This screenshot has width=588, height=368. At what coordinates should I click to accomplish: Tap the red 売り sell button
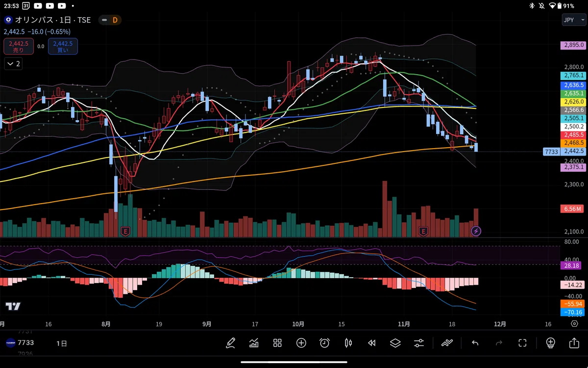coord(18,47)
